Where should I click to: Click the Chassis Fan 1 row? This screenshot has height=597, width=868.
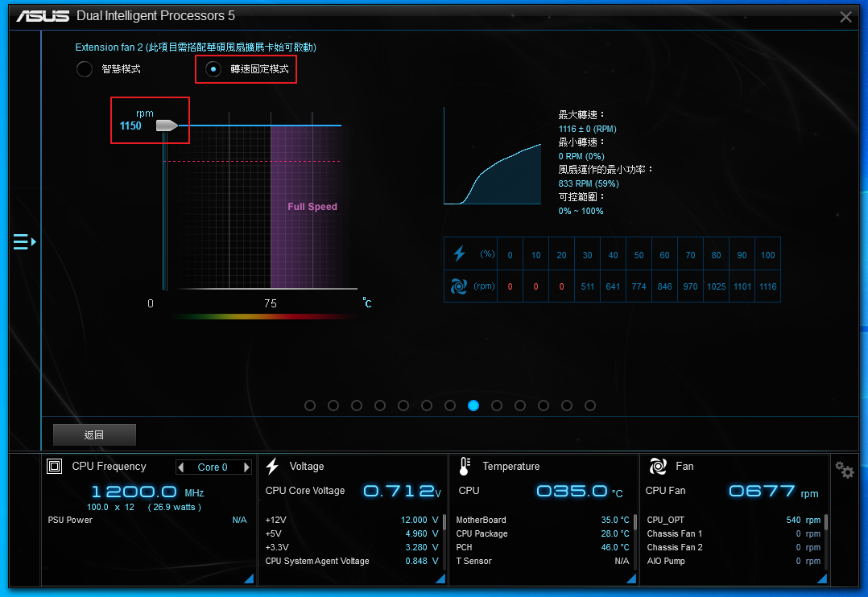pos(734,534)
